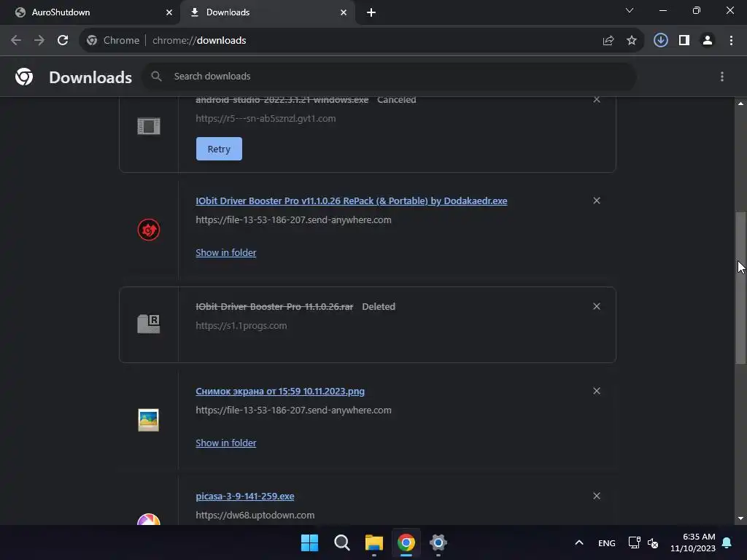Screen dimensions: 747x560
Task: Open the notification bell
Action: point(727,542)
